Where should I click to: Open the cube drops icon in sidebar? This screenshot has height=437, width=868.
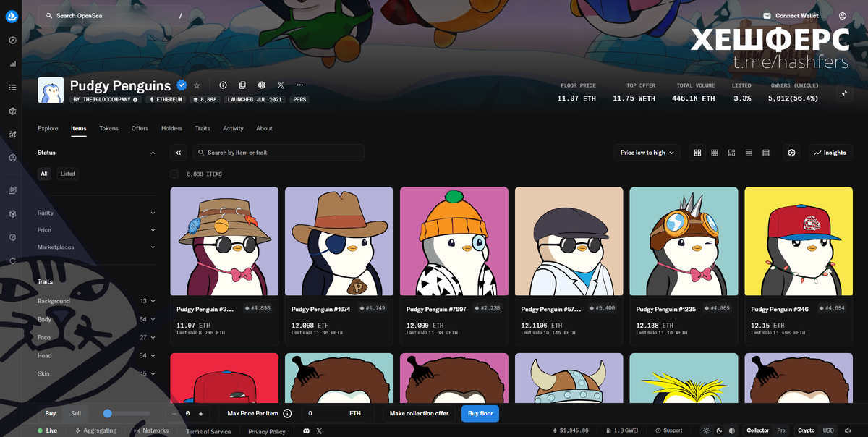tap(12, 111)
